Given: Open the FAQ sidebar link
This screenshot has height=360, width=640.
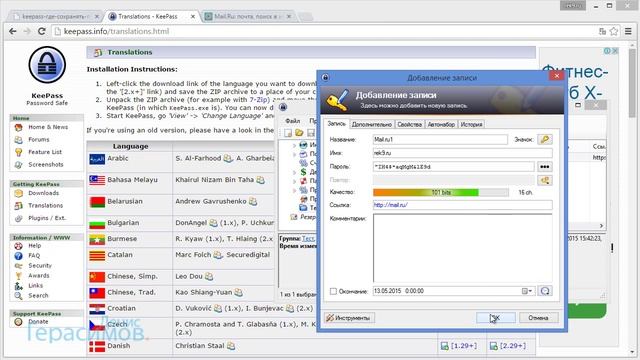Looking at the screenshot, I should click(x=34, y=256).
